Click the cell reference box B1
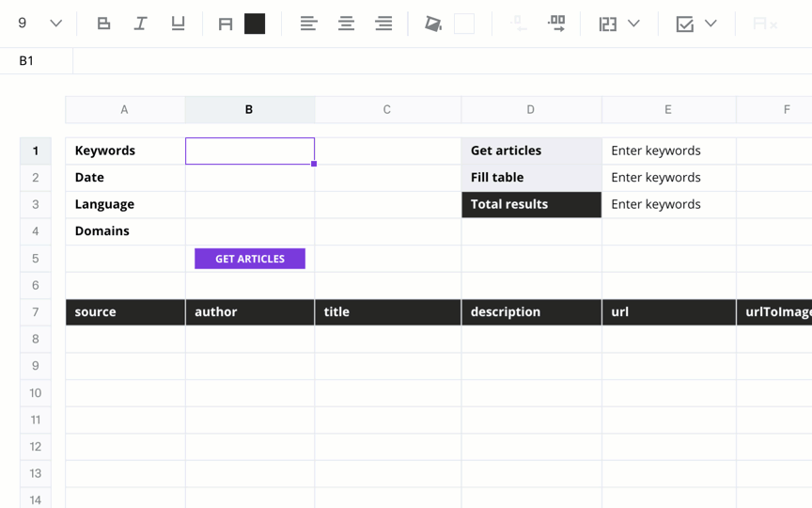 [x=37, y=60]
